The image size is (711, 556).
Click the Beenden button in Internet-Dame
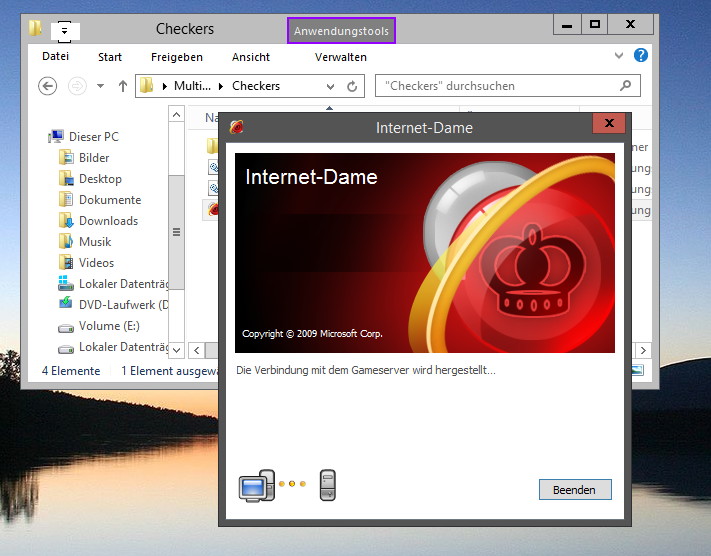(x=575, y=490)
